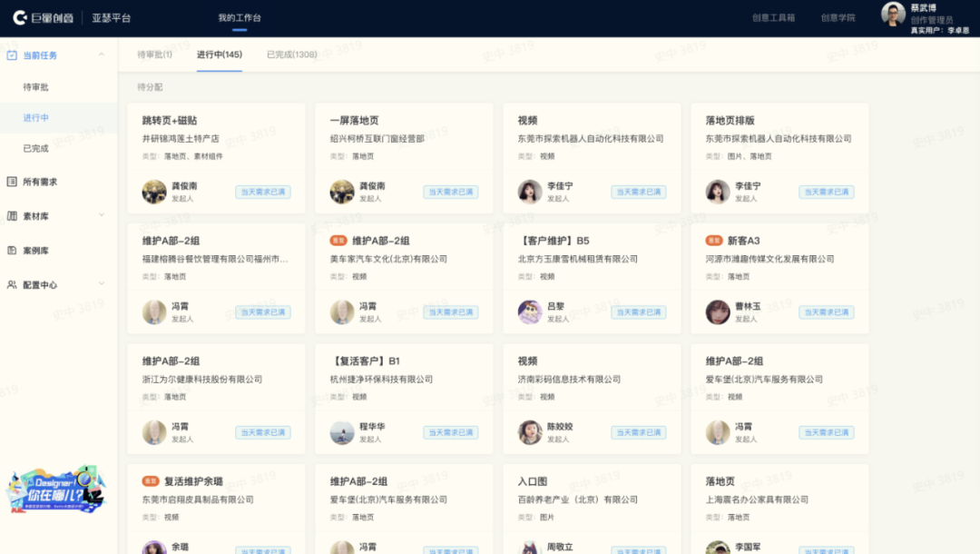Select 进行中 in the sidebar
Image resolution: width=980 pixels, height=554 pixels.
tap(35, 117)
